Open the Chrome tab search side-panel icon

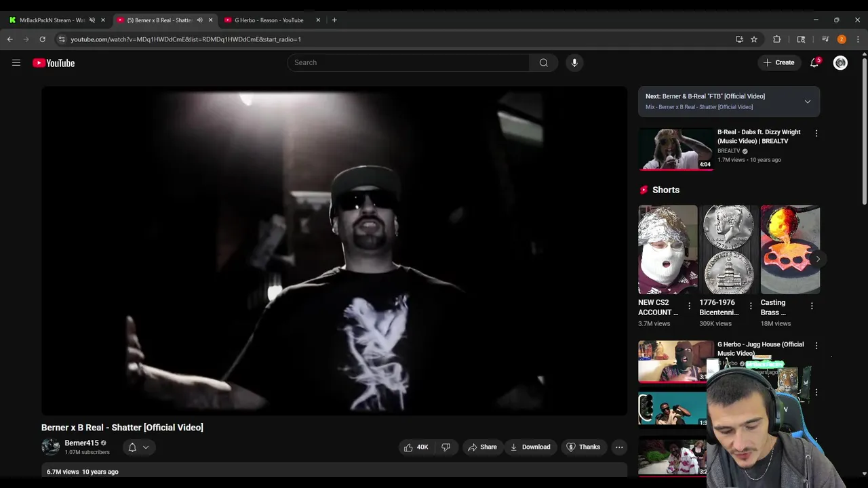click(801, 39)
